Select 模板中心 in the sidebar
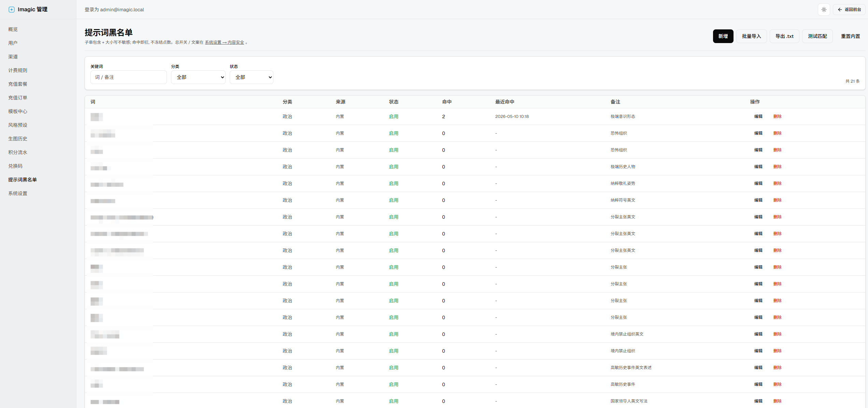This screenshot has width=868, height=408. (18, 111)
